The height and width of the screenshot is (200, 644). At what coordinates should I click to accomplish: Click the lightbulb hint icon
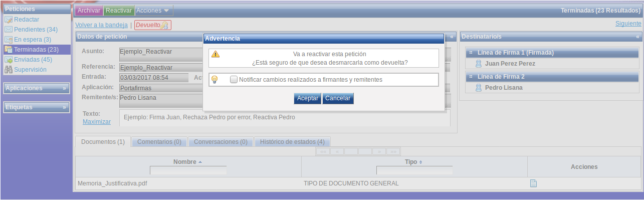[215, 79]
